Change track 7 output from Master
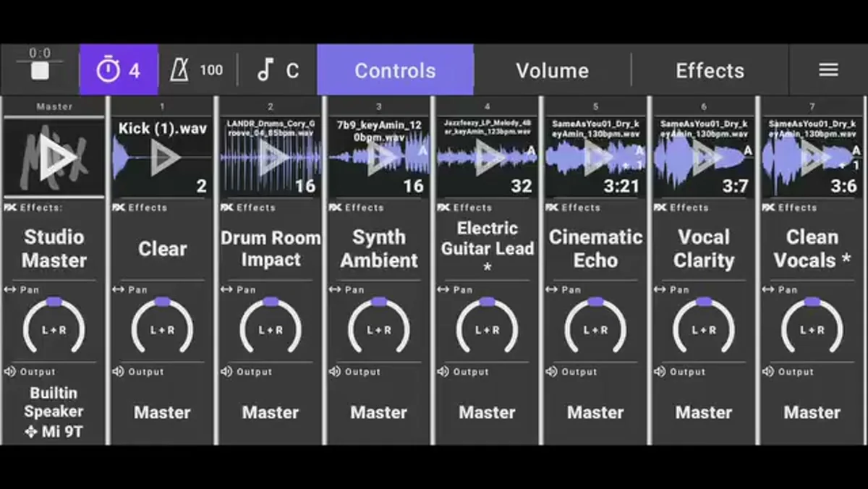 click(812, 412)
